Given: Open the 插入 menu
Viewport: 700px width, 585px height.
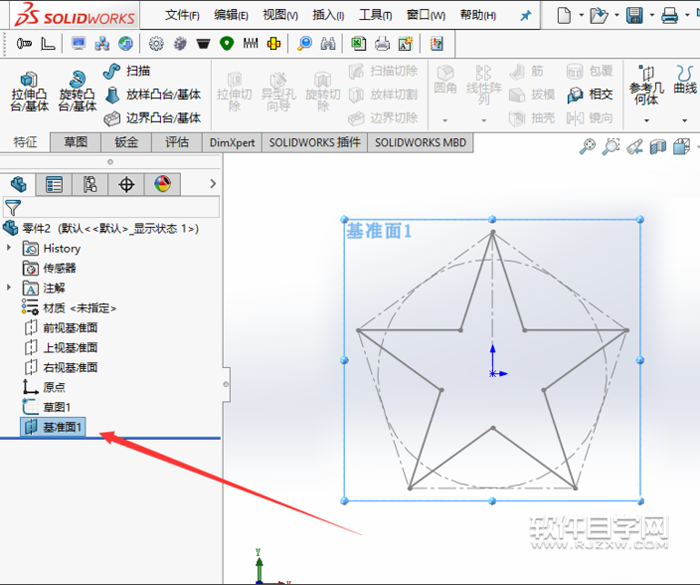Looking at the screenshot, I should [328, 15].
